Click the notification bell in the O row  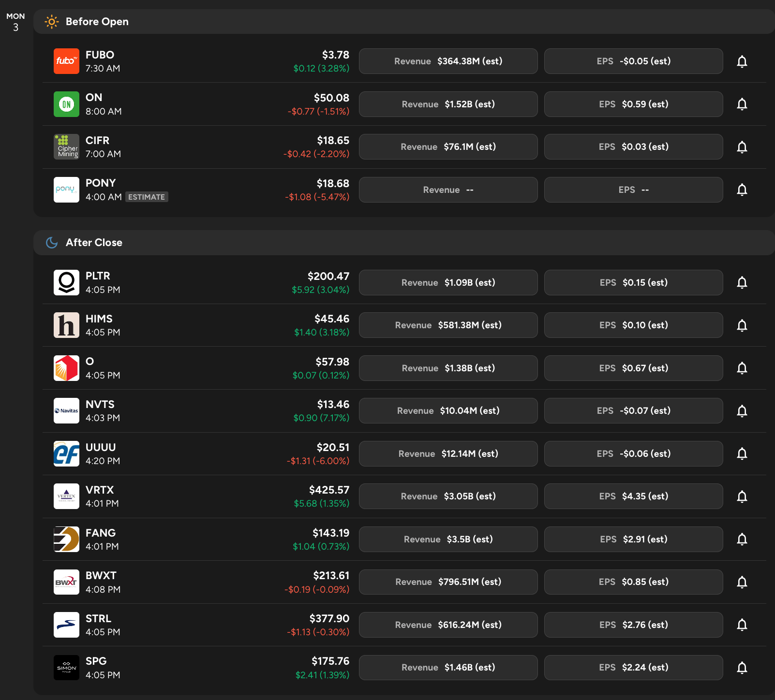pos(742,368)
